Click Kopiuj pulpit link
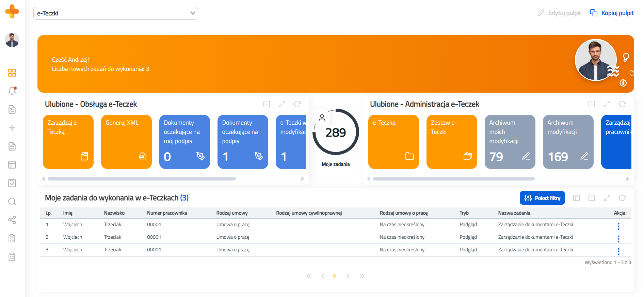Viewport: 644px width, 297px height. (612, 13)
